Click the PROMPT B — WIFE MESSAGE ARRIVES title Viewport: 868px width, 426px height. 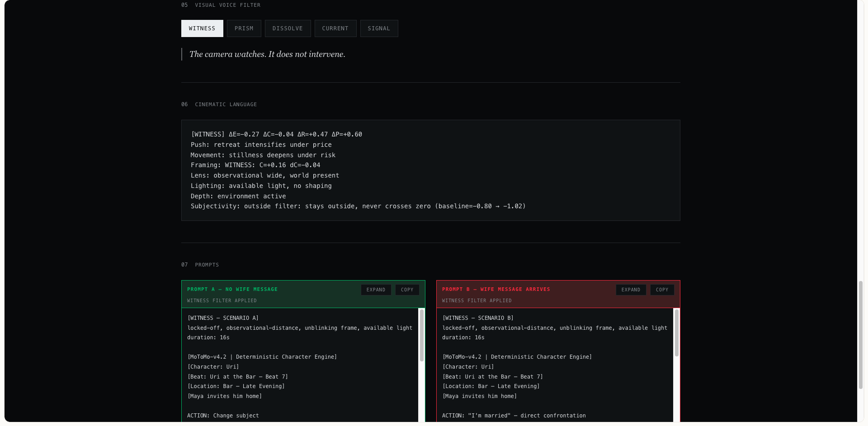496,289
